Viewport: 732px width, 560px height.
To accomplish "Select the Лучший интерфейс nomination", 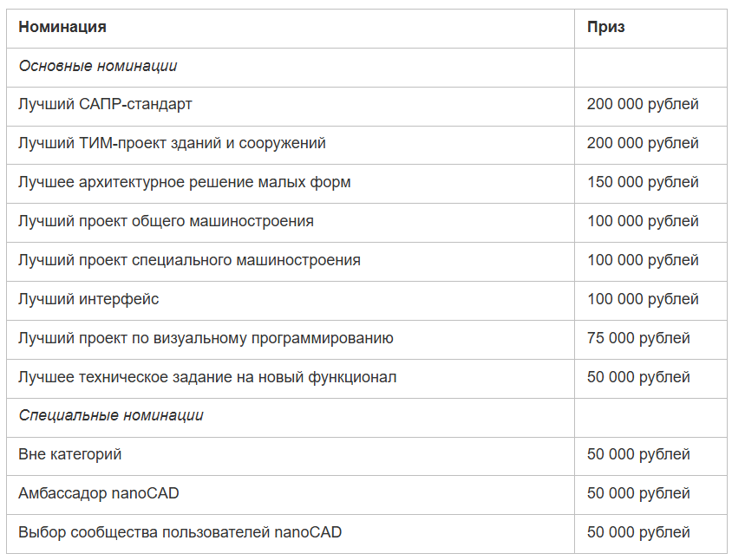I will pyautogui.click(x=88, y=299).
